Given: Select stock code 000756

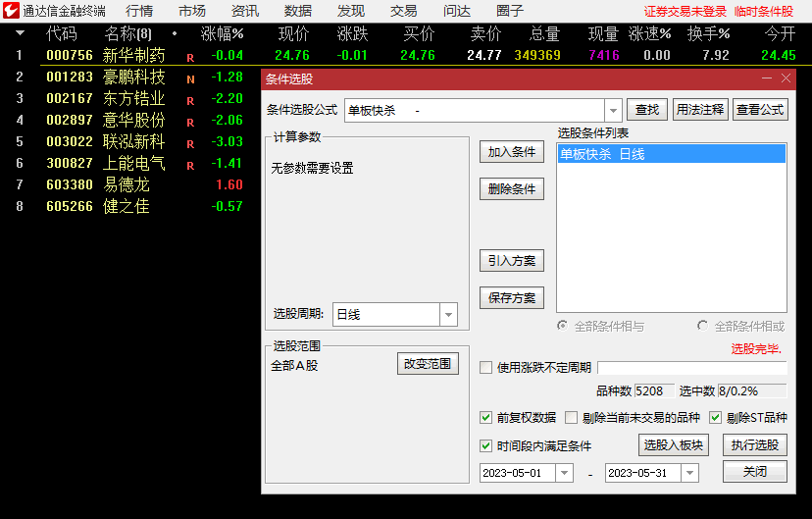Looking at the screenshot, I should tap(70, 55).
